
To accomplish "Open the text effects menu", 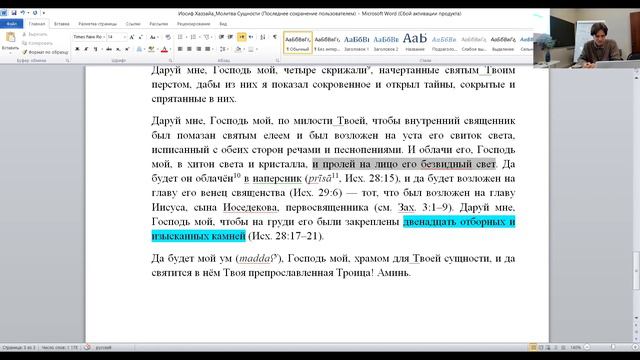I will (x=139, y=49).
